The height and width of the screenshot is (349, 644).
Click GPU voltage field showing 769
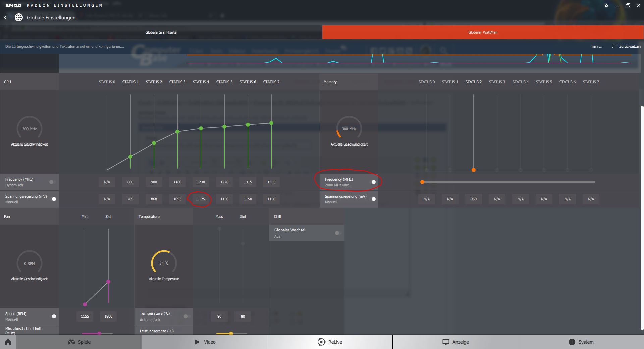point(130,199)
